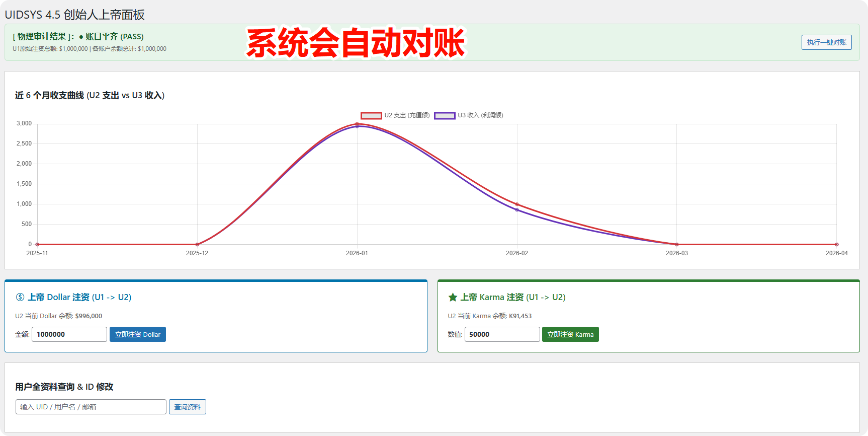Select the chart data point at 2026-04
This screenshot has height=436, width=868.
point(836,244)
